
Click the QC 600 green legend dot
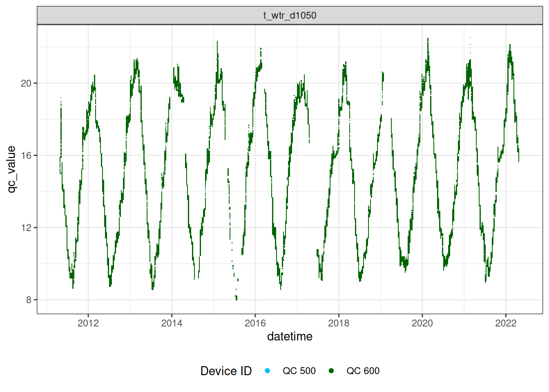tap(331, 371)
